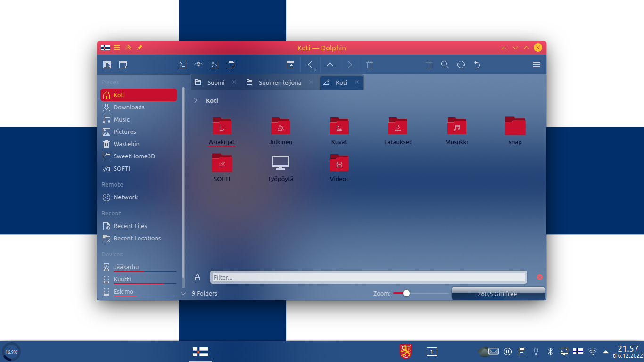The width and height of the screenshot is (644, 362).
Task: Click the pin icon in the title bar
Action: [x=140, y=48]
